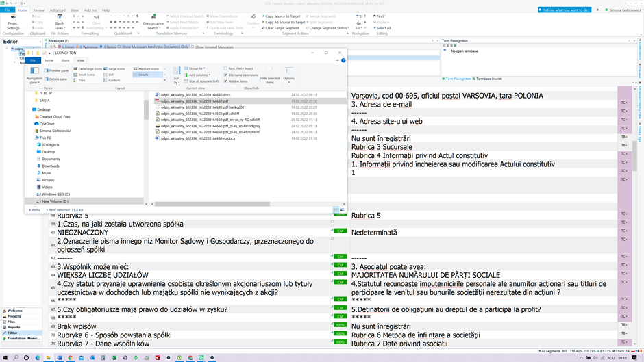Switch to the Review ribbon tab
The image size is (644, 362).
click(38, 10)
